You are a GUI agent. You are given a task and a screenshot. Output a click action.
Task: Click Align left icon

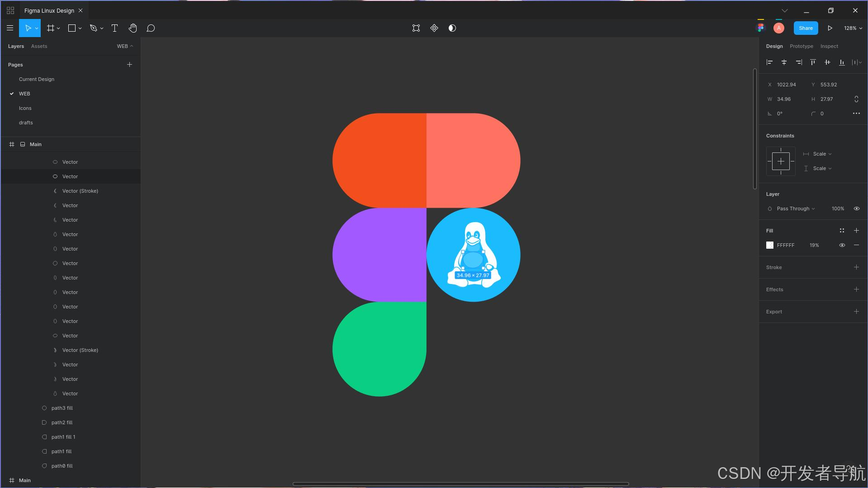click(769, 62)
